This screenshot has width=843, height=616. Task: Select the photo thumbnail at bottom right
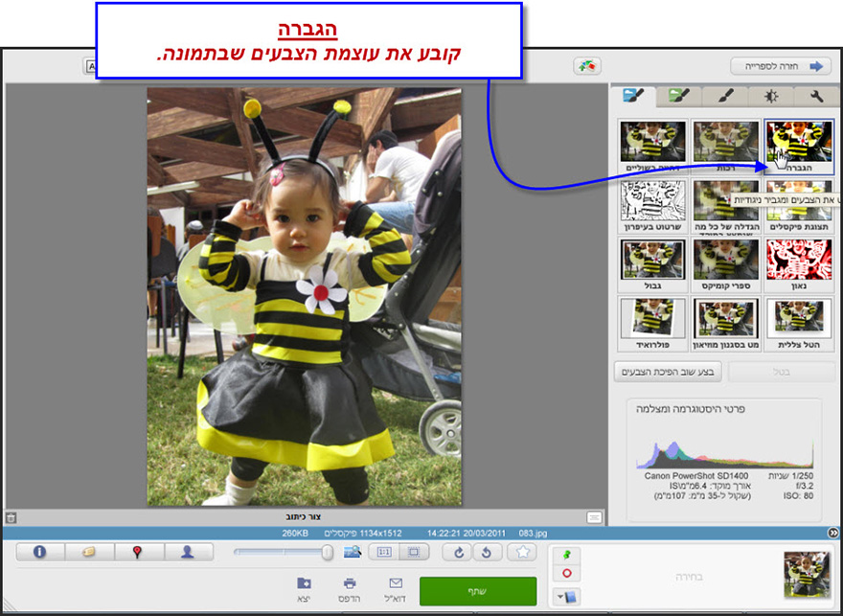(809, 575)
